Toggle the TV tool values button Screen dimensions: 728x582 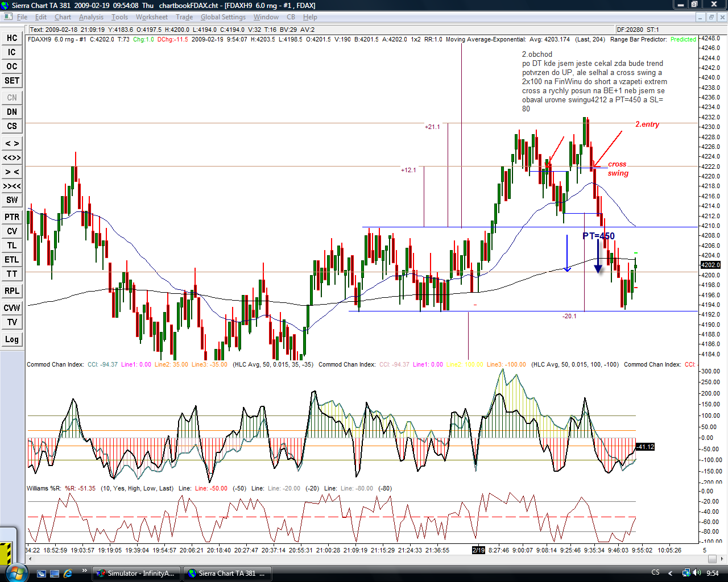12,322
